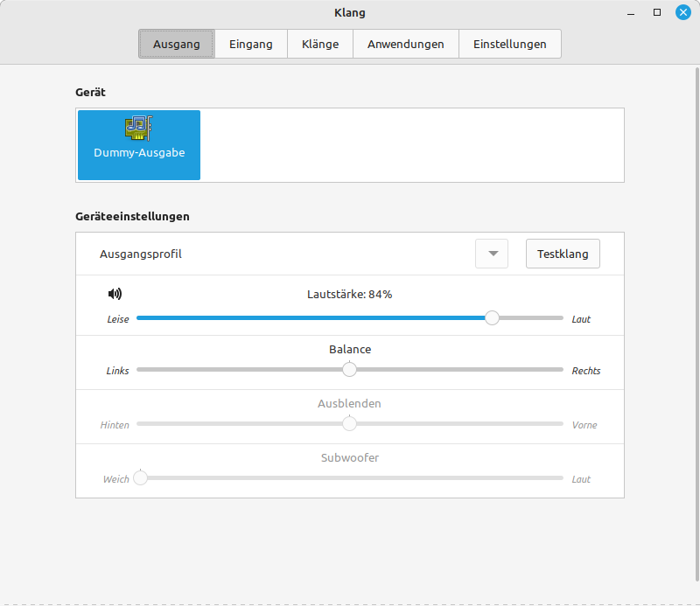Viewport: 700px width, 606px height.
Task: Maximize the Klang window
Action: [x=657, y=12]
